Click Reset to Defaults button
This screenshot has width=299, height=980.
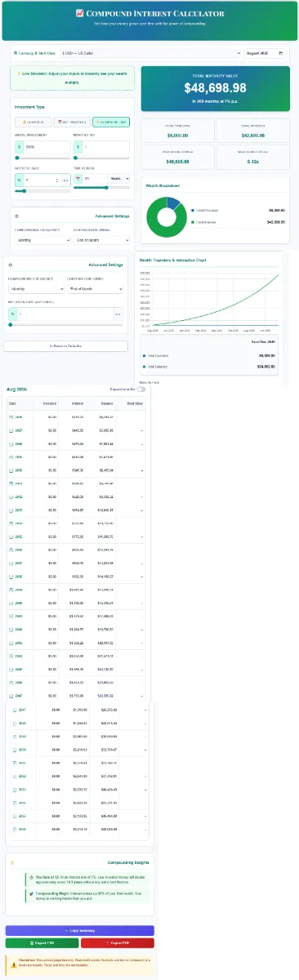pos(65,345)
